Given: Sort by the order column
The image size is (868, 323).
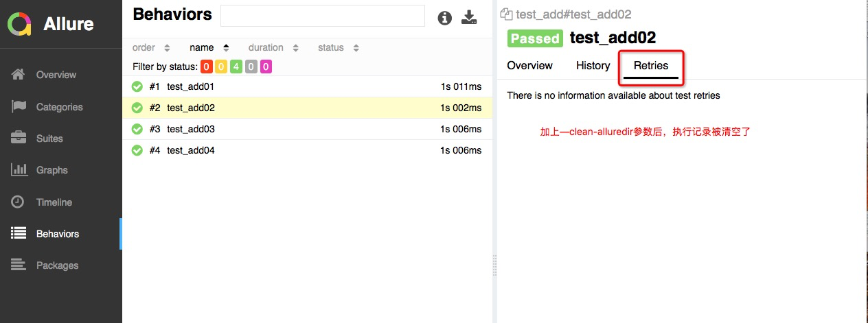Looking at the screenshot, I should [x=151, y=47].
